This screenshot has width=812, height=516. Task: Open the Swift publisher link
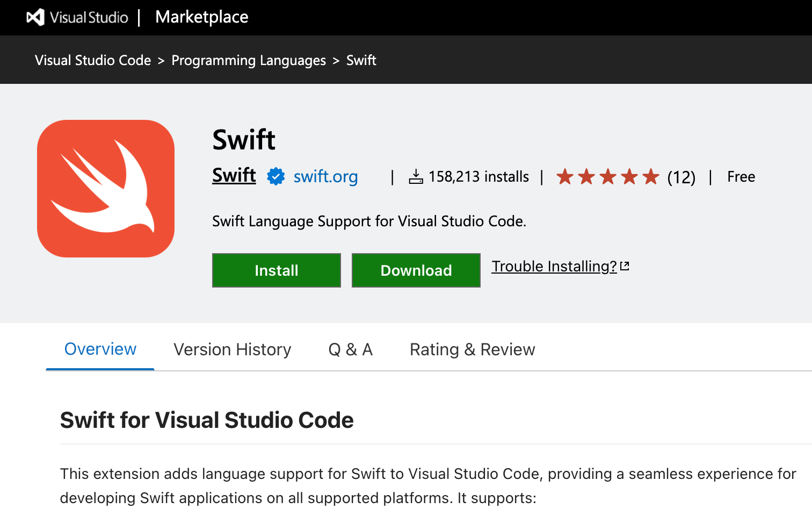234,175
